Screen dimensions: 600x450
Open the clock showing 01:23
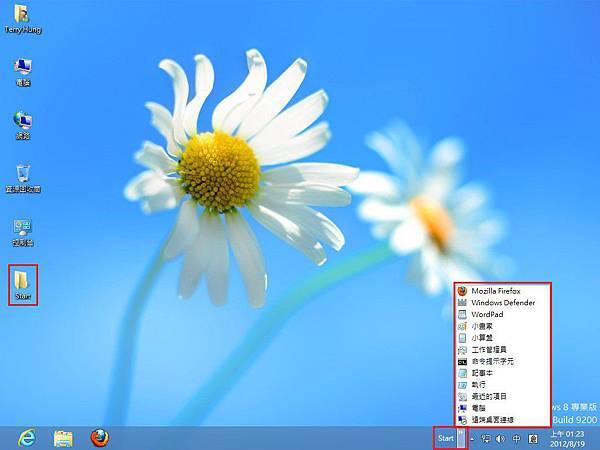[567, 439]
